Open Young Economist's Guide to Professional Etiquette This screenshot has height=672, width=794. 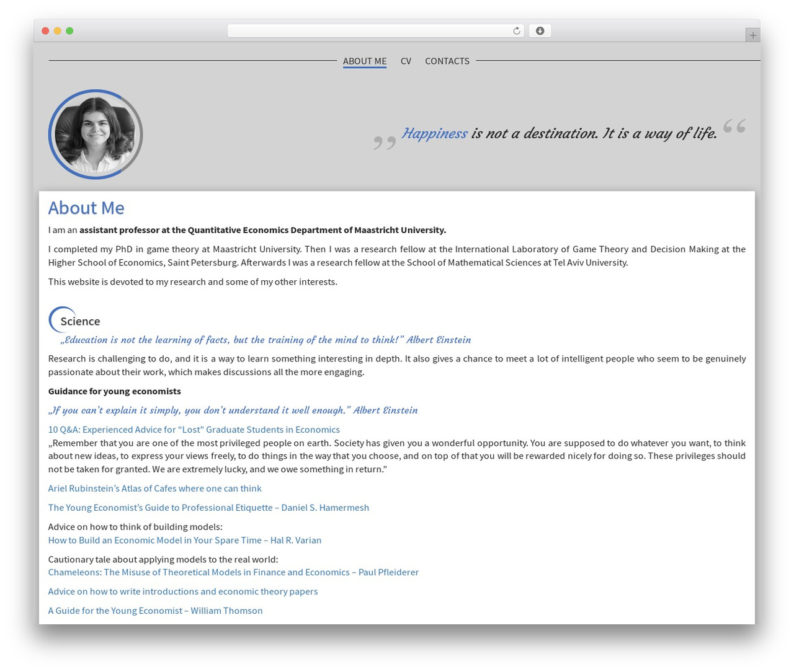click(x=208, y=507)
